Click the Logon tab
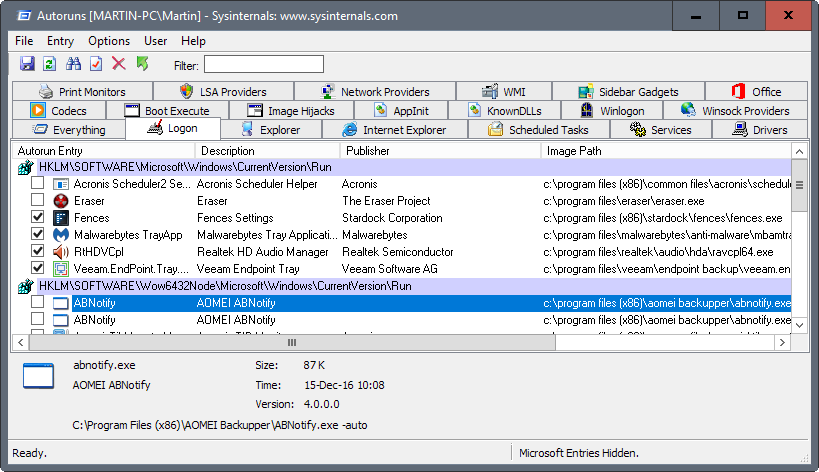This screenshot has width=819, height=472. (172, 128)
